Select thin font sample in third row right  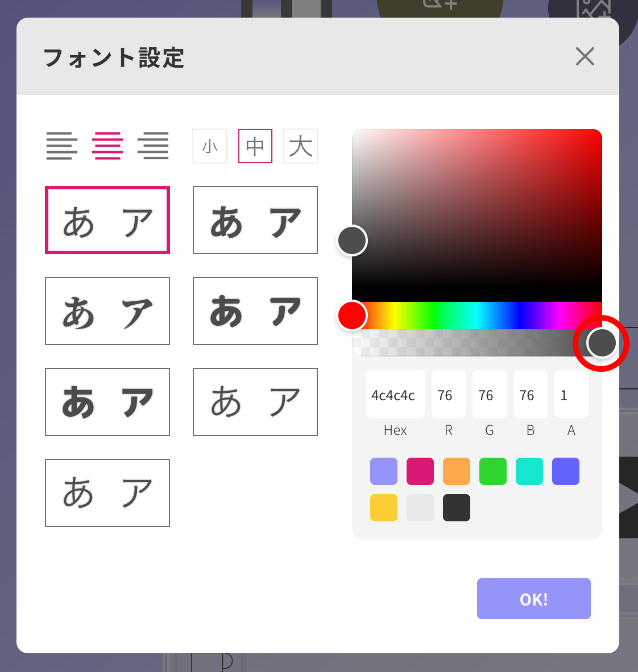point(255,402)
